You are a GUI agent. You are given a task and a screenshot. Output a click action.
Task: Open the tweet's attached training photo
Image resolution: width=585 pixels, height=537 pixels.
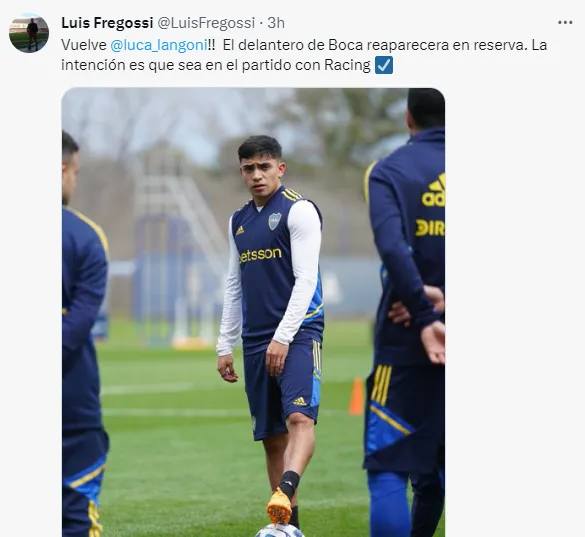click(253, 312)
